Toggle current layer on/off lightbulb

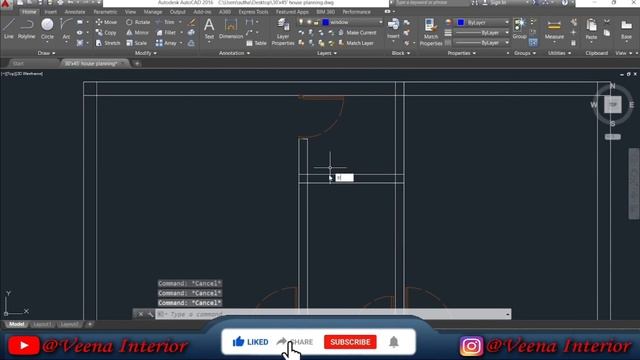[x=301, y=22]
